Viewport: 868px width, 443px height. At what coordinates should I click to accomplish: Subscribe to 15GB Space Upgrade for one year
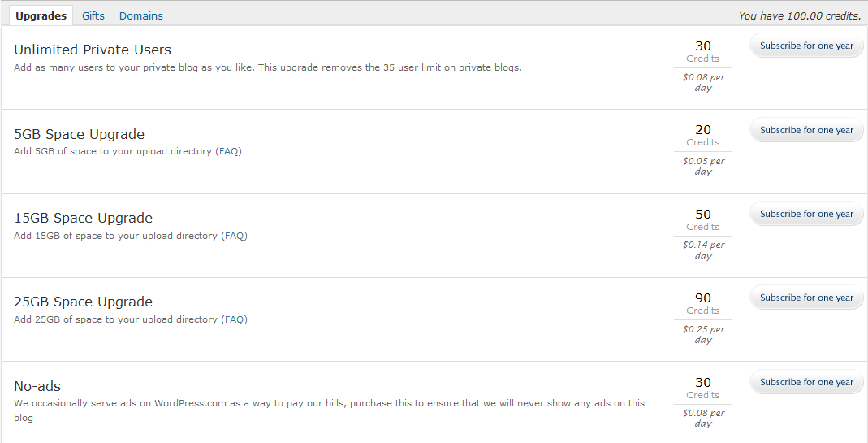[806, 214]
